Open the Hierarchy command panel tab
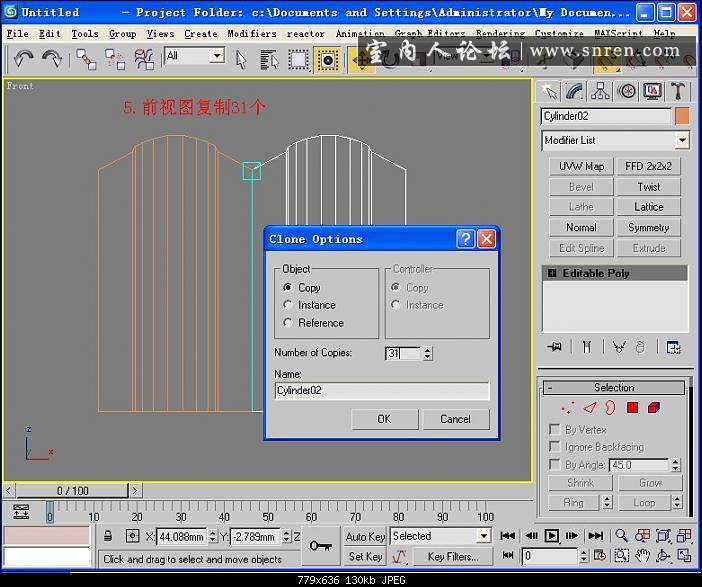Viewport: 702px width, 587px height. (x=600, y=91)
